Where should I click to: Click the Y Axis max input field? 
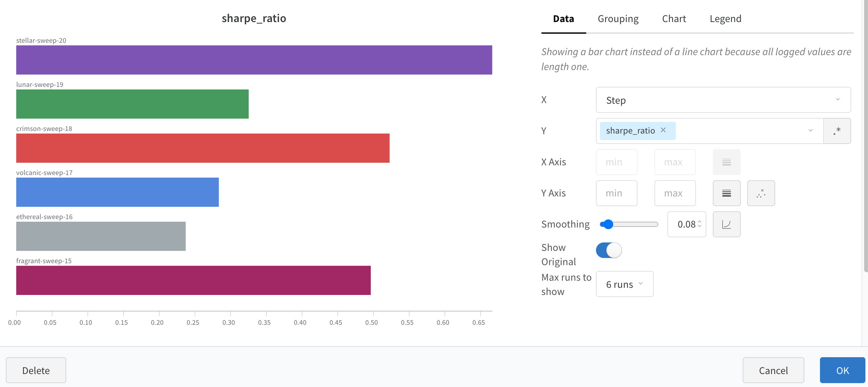click(x=675, y=193)
